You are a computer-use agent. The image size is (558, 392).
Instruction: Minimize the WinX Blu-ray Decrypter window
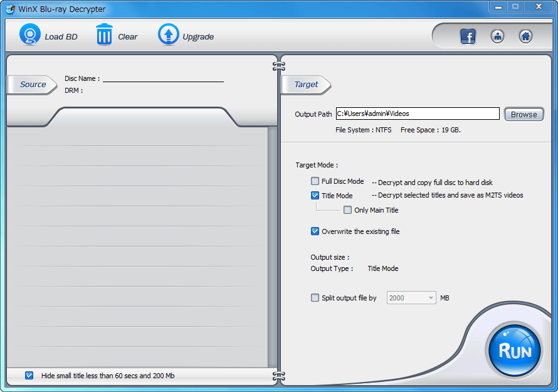coord(498,7)
